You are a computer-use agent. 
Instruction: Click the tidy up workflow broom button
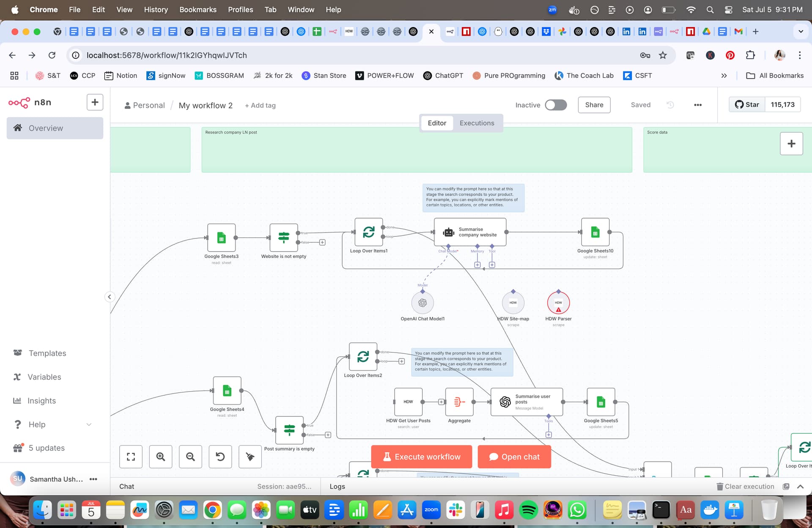[x=250, y=457]
